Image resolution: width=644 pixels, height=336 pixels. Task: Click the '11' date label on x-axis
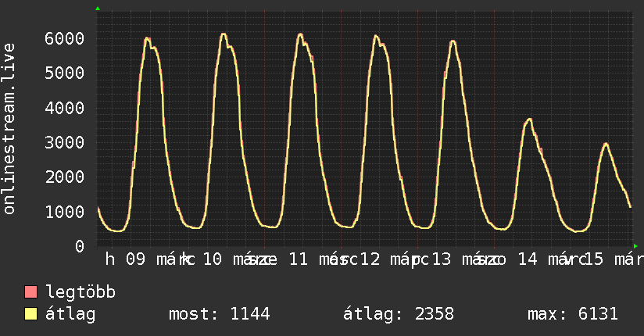point(299,259)
